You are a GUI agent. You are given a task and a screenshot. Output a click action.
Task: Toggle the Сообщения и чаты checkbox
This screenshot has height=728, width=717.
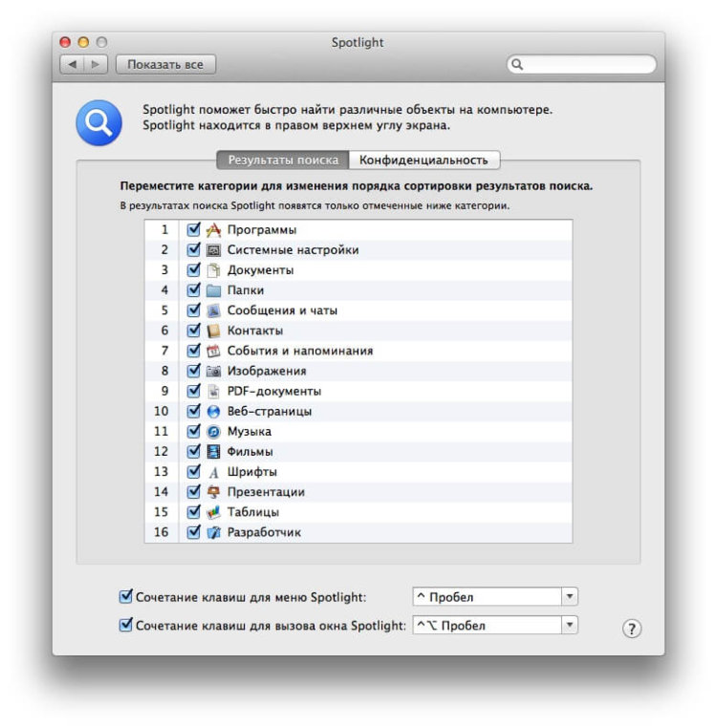pyautogui.click(x=193, y=310)
